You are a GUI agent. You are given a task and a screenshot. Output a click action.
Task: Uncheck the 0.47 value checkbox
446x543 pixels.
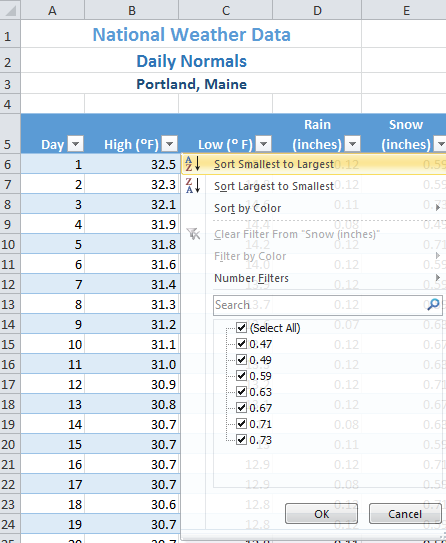click(241, 344)
